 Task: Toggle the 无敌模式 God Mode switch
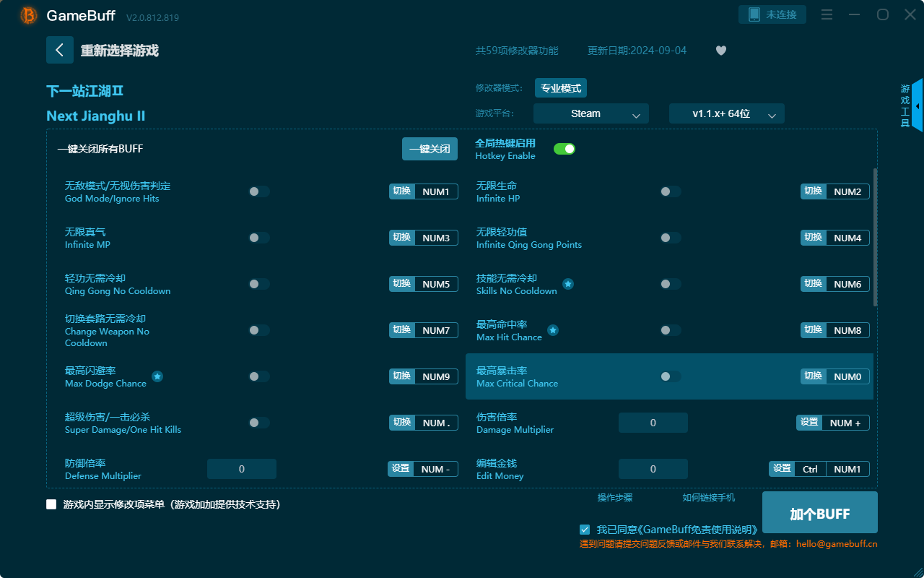pos(259,191)
